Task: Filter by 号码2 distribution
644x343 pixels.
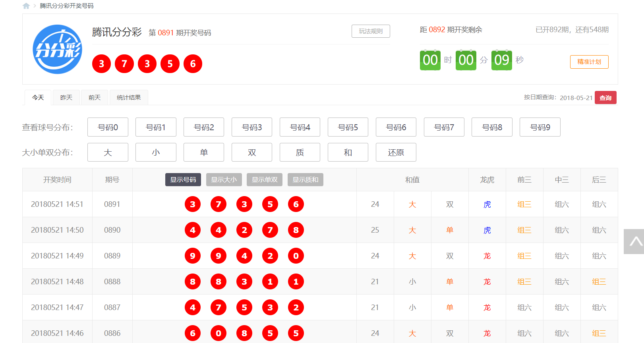Action: coord(204,127)
